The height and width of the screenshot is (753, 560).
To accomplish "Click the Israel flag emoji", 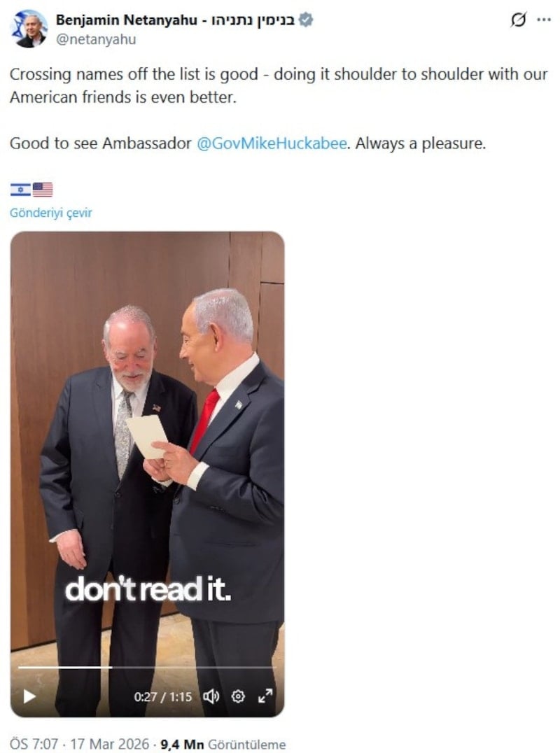I will (21, 190).
